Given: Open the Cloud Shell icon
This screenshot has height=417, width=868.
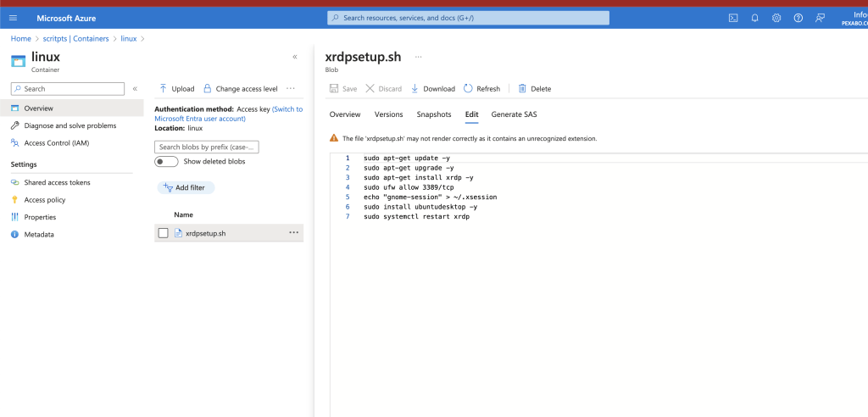Looking at the screenshot, I should click(x=733, y=18).
